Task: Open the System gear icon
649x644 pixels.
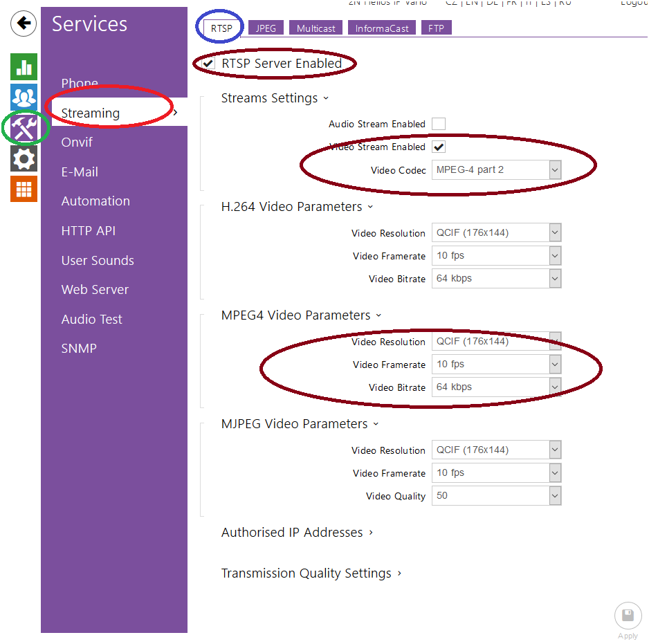Action: point(24,159)
